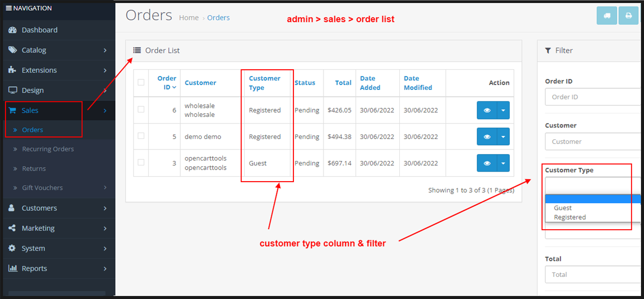Sort the table by the Total column
This screenshot has width=644, height=299.
coord(343,83)
